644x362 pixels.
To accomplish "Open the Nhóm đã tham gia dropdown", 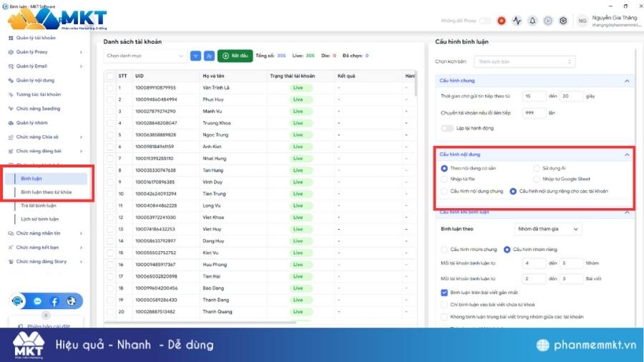I will [548, 229].
